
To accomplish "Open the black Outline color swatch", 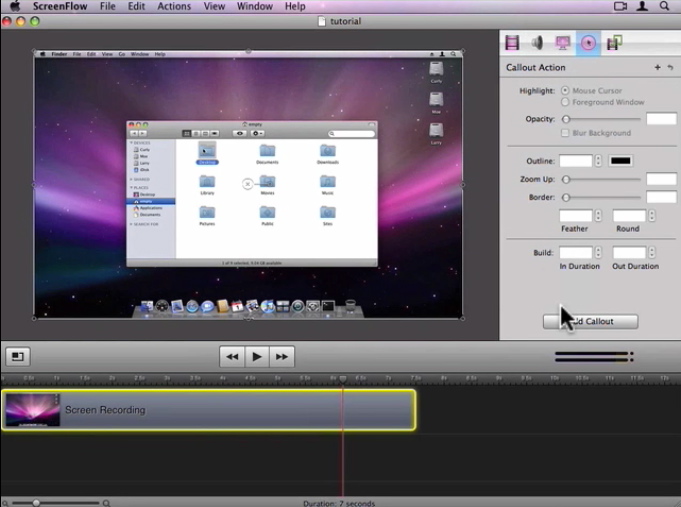I will click(x=621, y=161).
